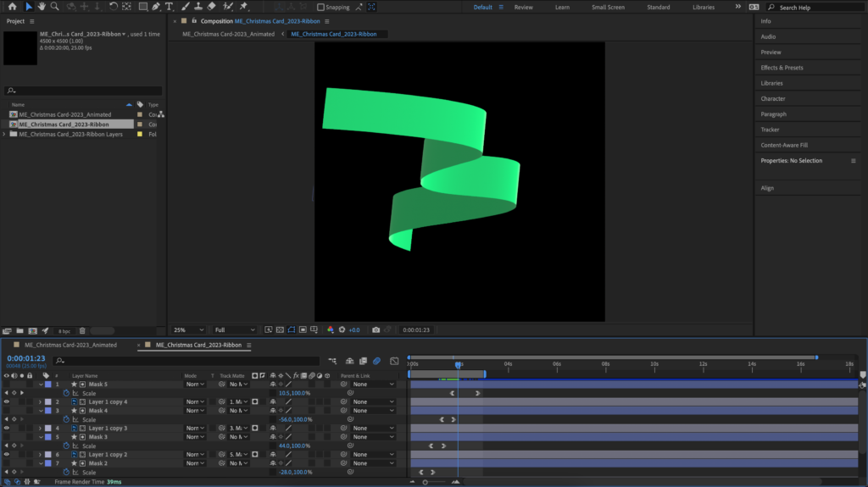Click the timeline zoom slider handle

click(426, 482)
